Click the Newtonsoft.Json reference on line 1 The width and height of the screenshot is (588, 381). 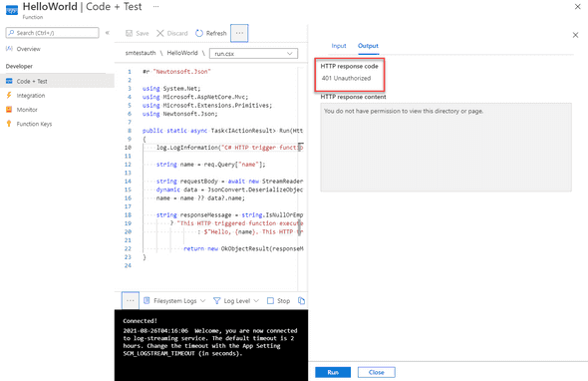click(181, 72)
